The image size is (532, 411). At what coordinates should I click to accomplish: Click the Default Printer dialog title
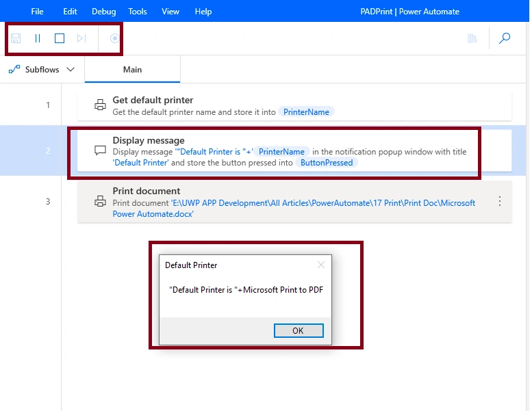[191, 265]
